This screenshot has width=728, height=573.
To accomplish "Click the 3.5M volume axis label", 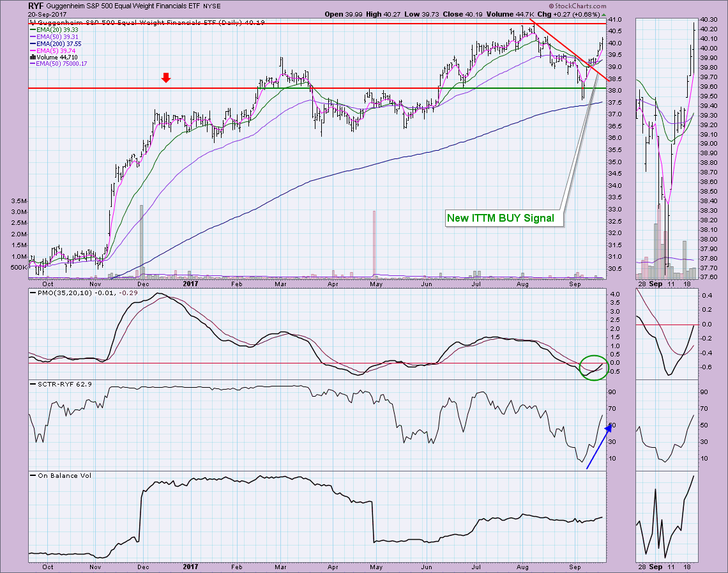I will [x=19, y=201].
